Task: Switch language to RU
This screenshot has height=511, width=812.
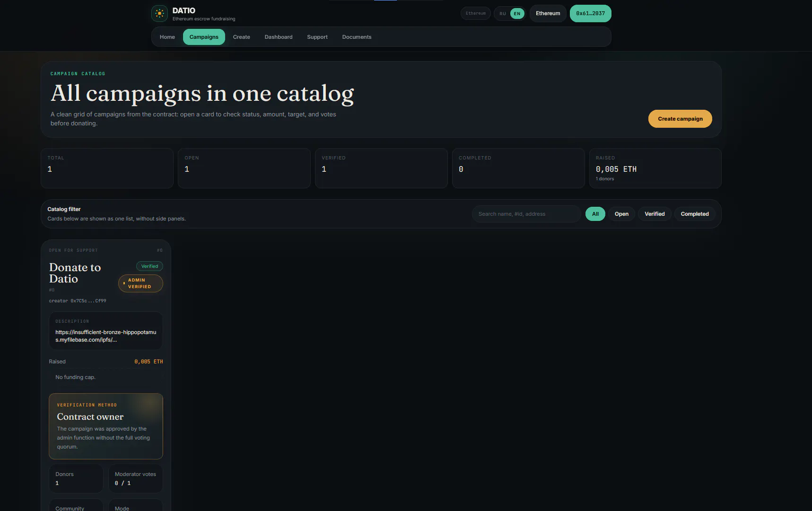Action: (503, 14)
